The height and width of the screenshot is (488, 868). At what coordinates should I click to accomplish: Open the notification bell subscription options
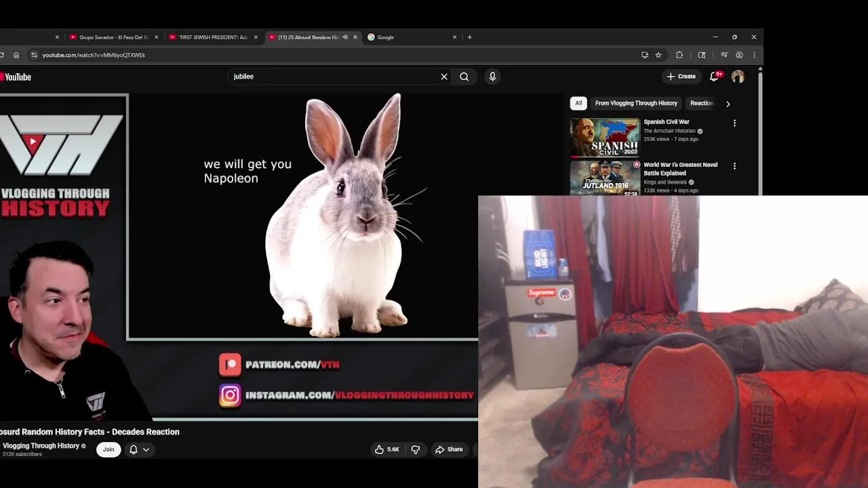(x=138, y=449)
